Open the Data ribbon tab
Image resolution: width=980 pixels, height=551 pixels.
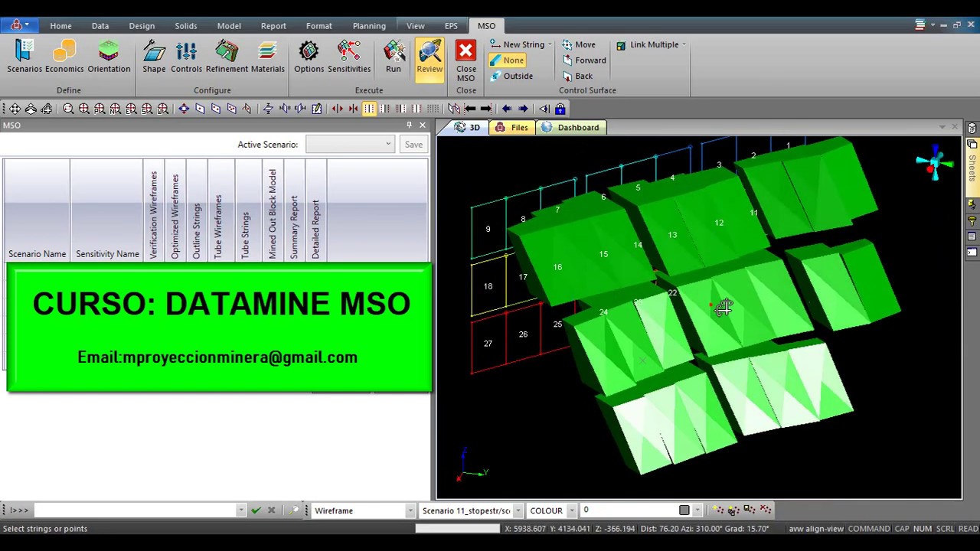[x=100, y=26]
